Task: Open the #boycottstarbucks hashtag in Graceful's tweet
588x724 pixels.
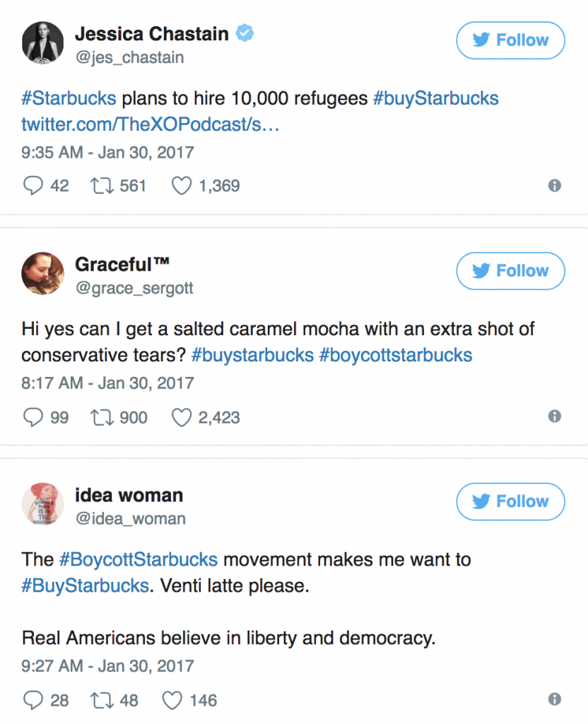Action: coord(395,355)
